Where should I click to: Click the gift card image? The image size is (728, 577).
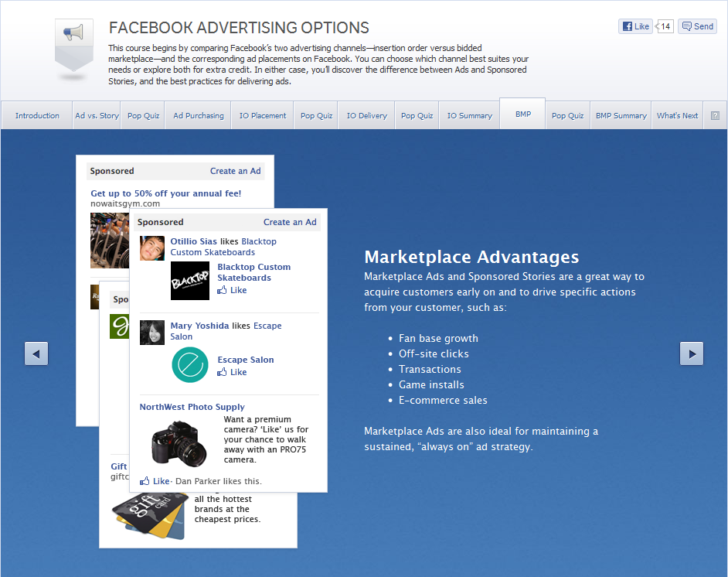pos(150,516)
